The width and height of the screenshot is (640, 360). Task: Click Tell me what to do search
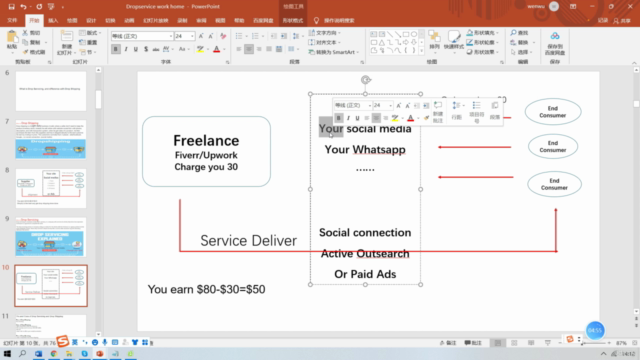point(335,20)
